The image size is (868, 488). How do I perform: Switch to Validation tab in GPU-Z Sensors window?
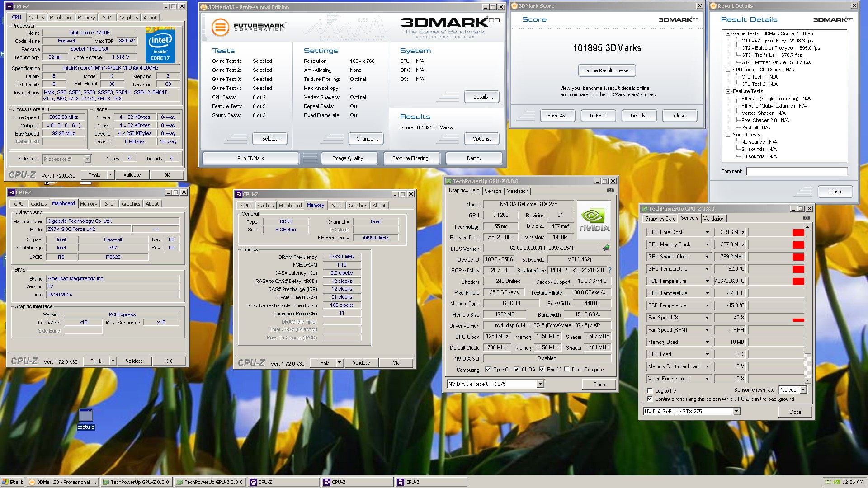pos(714,219)
